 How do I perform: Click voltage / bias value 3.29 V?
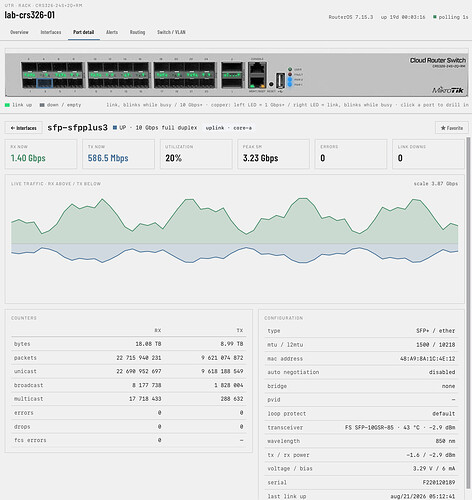434,469
